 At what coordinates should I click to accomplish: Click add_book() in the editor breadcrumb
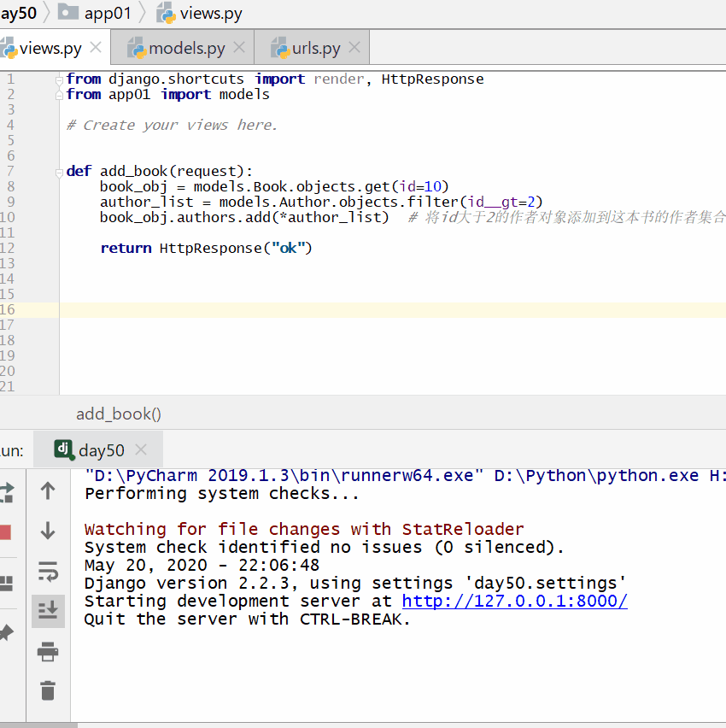[119, 414]
